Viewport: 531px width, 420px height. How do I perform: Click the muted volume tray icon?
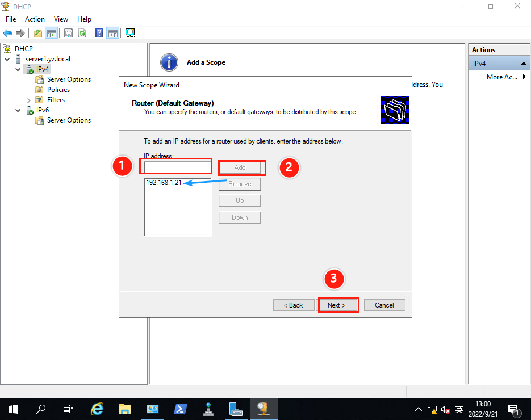coord(445,410)
